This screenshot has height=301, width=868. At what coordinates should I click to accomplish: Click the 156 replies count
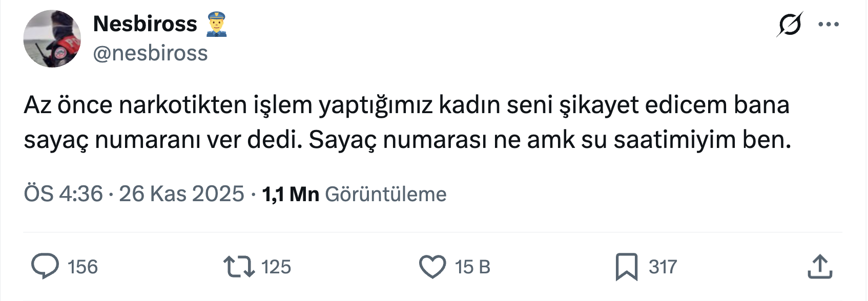coord(82,267)
